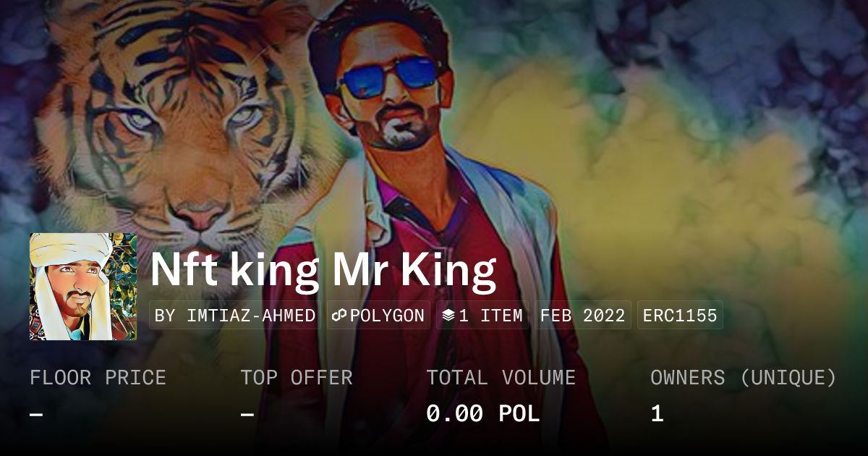
Task: Click the Nft king Mr King title
Action: coord(323,271)
